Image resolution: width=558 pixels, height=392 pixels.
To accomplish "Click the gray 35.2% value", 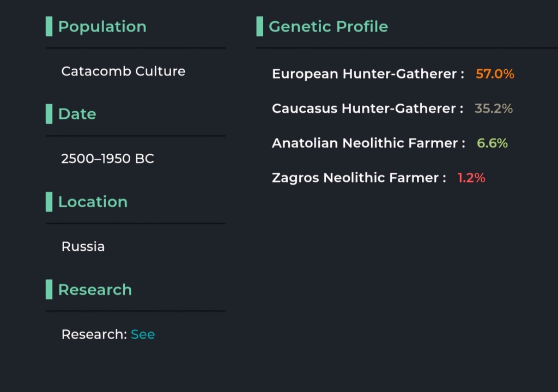I will pyautogui.click(x=494, y=108).
